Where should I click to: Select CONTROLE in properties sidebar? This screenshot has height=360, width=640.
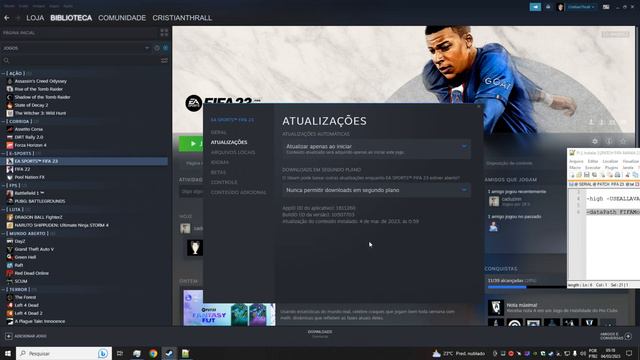coord(224,182)
